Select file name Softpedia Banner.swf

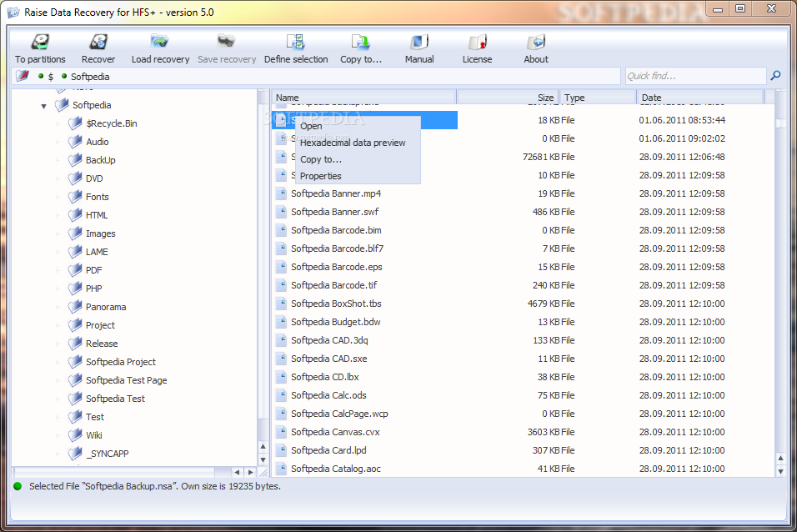pyautogui.click(x=334, y=212)
